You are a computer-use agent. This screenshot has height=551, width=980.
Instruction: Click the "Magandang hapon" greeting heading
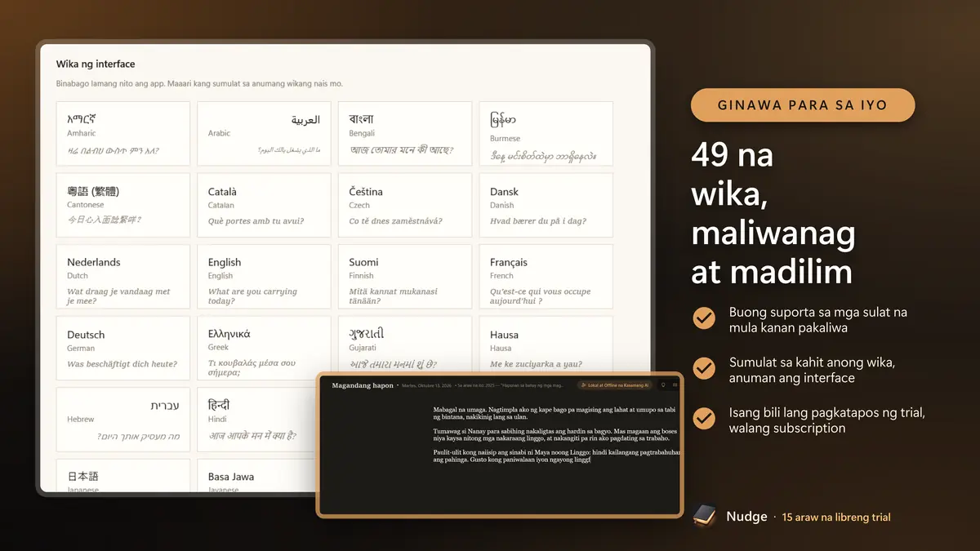point(363,385)
